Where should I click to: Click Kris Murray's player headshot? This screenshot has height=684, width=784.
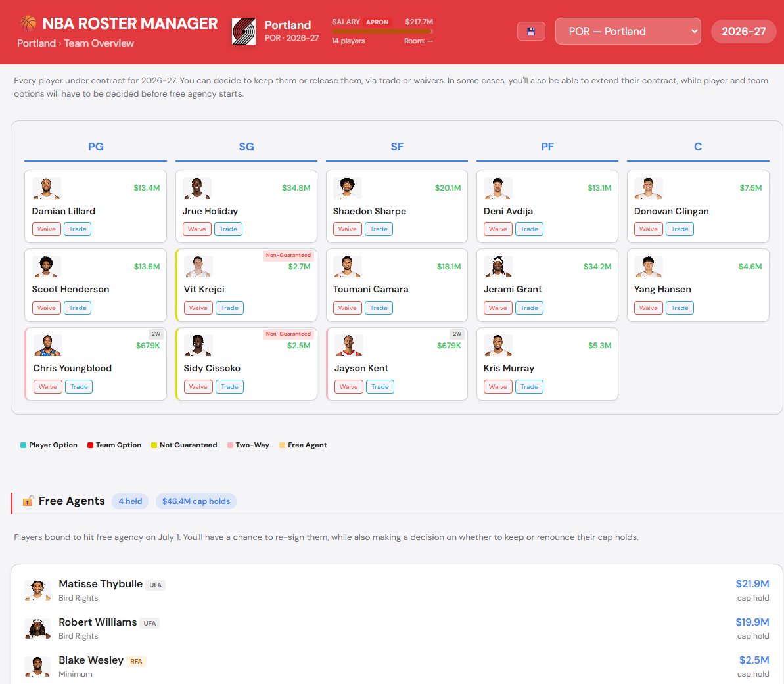tap(498, 346)
